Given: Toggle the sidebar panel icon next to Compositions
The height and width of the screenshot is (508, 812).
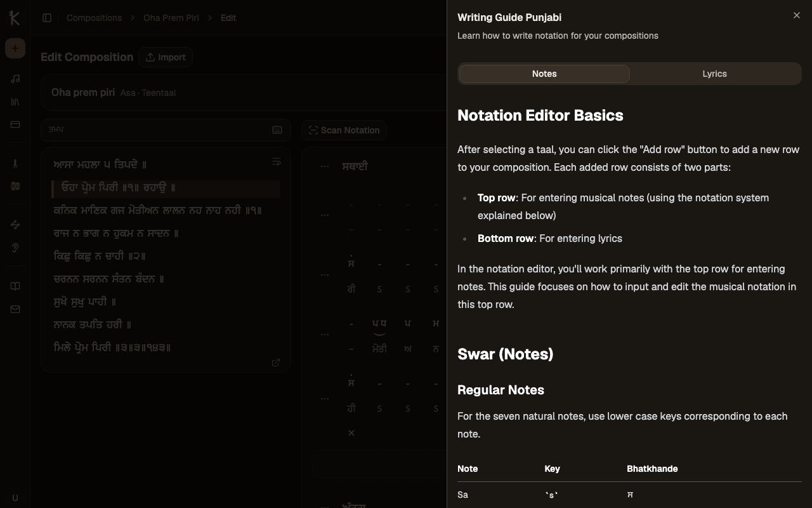Looking at the screenshot, I should (x=47, y=18).
